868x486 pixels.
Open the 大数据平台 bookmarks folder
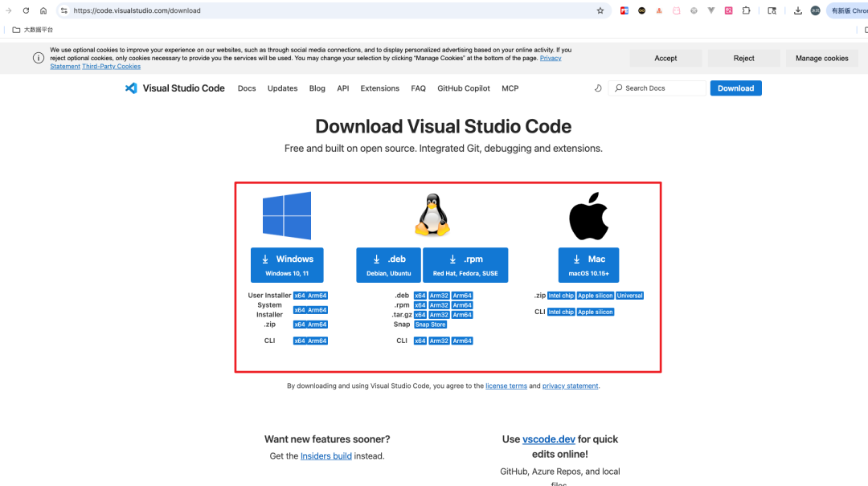coord(33,30)
